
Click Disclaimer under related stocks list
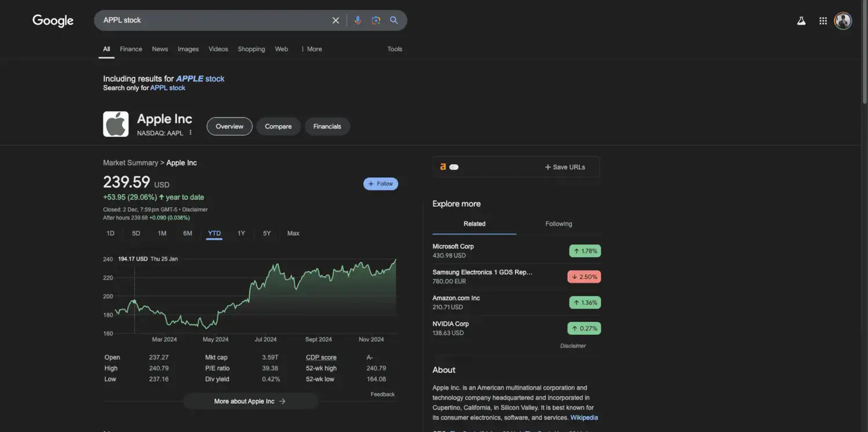(x=573, y=346)
